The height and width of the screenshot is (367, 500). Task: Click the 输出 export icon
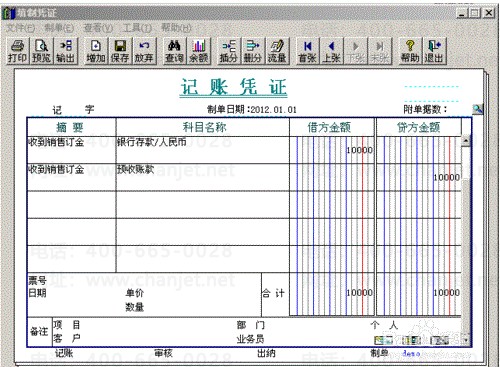point(65,51)
